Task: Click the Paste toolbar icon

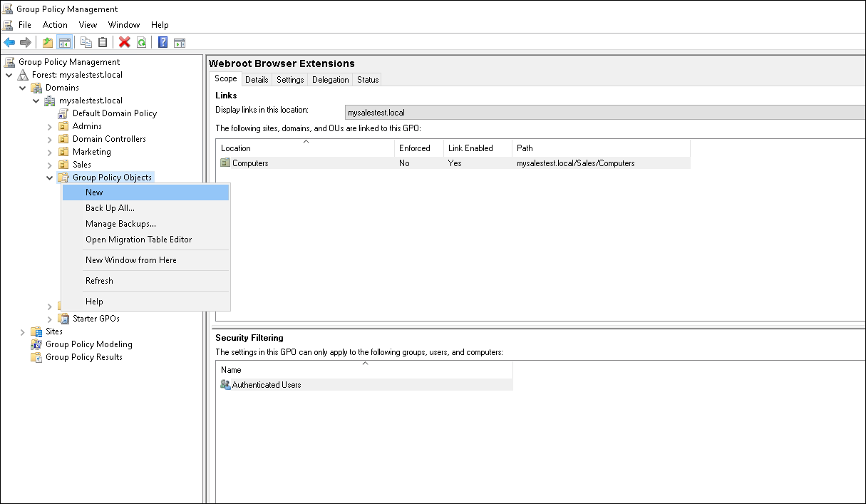Action: (102, 42)
